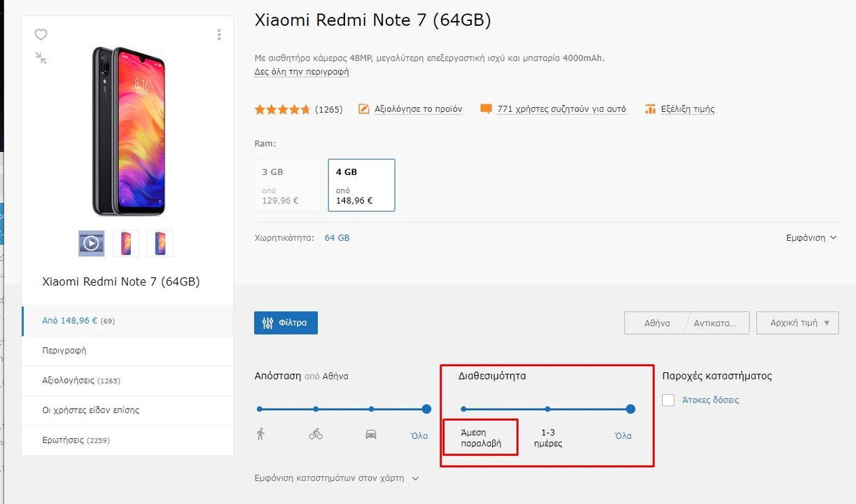Select bicycle distance icon

pos(316,434)
